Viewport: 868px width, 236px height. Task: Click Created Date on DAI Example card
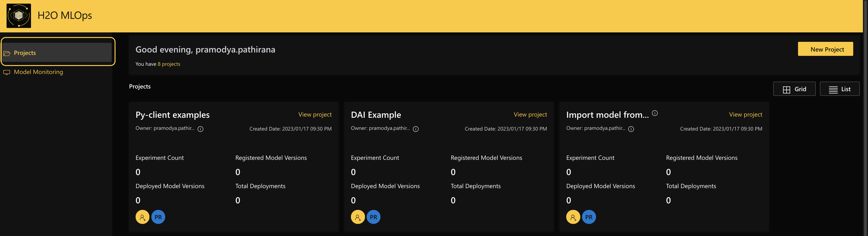[506, 129]
